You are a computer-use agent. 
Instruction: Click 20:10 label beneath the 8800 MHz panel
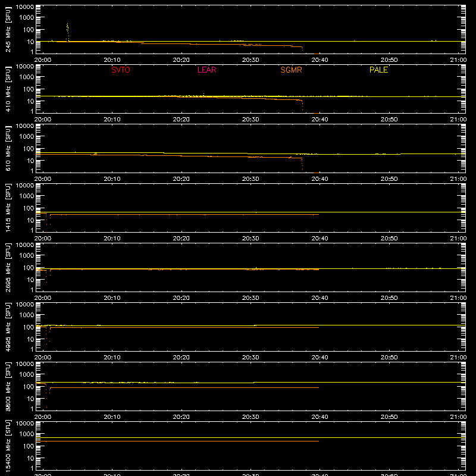[x=112, y=417]
